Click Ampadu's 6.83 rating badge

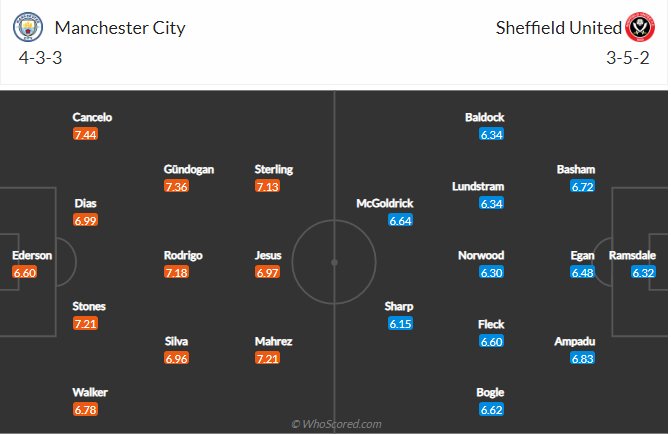click(582, 358)
